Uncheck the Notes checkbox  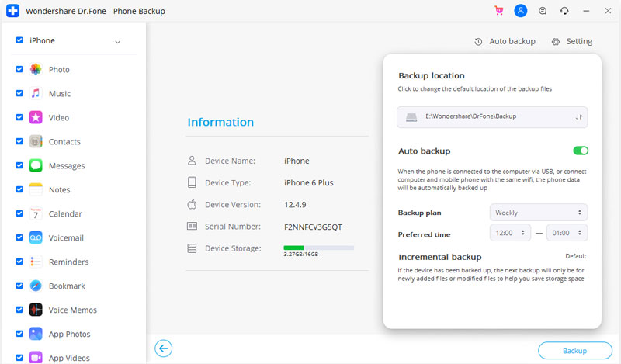pos(19,189)
